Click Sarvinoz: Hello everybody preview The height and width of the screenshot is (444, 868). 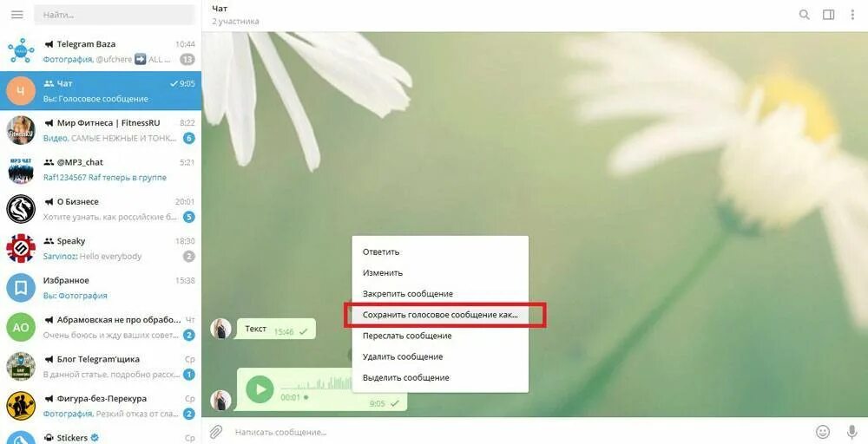coord(93,257)
